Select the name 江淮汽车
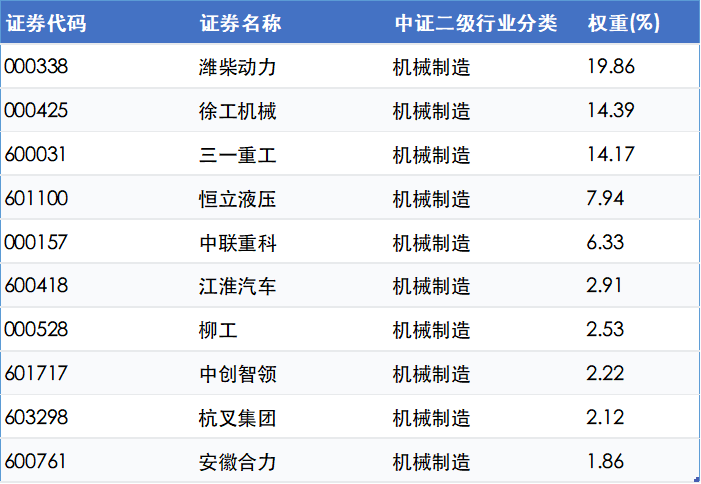 (x=238, y=286)
